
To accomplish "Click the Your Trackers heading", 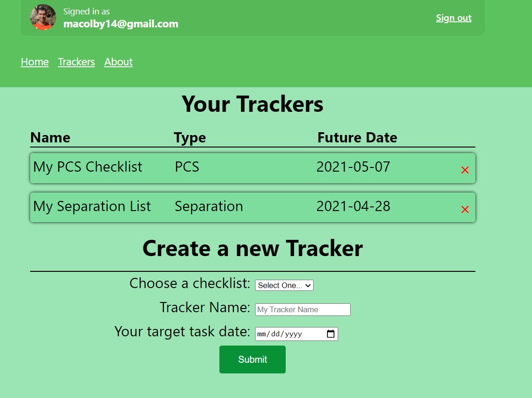I will click(x=252, y=104).
